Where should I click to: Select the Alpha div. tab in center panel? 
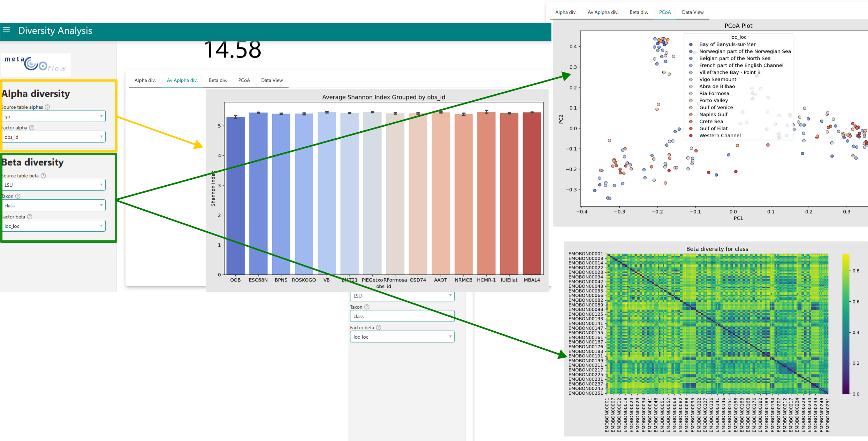coord(145,80)
